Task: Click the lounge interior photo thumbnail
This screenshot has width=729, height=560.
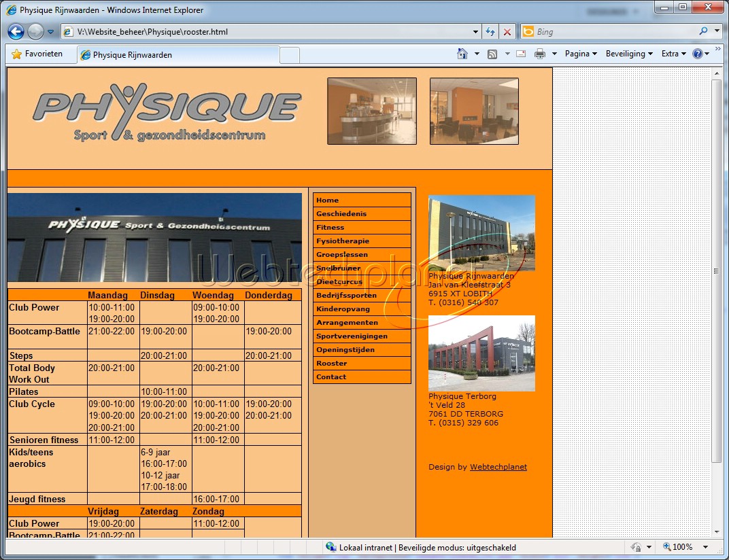Action: [x=474, y=111]
